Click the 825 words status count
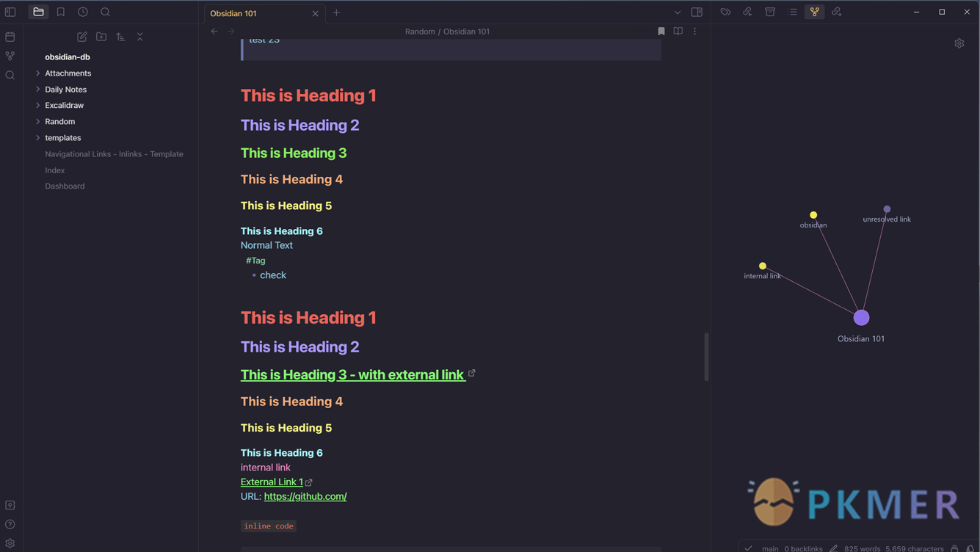Image resolution: width=980 pixels, height=552 pixels. click(862, 548)
